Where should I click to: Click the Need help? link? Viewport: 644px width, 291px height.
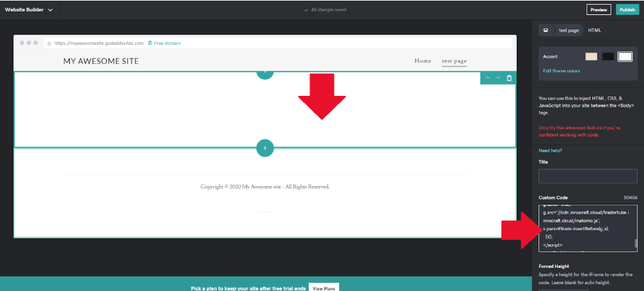click(x=550, y=150)
